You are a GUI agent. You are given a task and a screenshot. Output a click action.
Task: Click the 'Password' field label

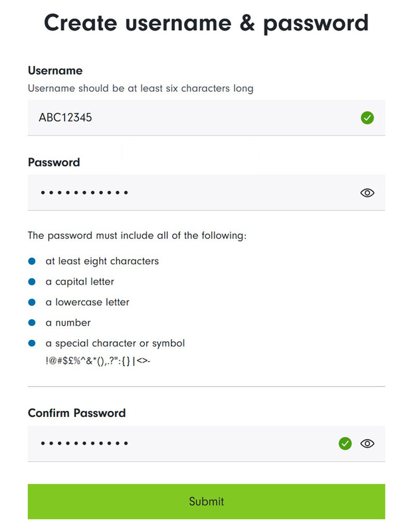[54, 162]
